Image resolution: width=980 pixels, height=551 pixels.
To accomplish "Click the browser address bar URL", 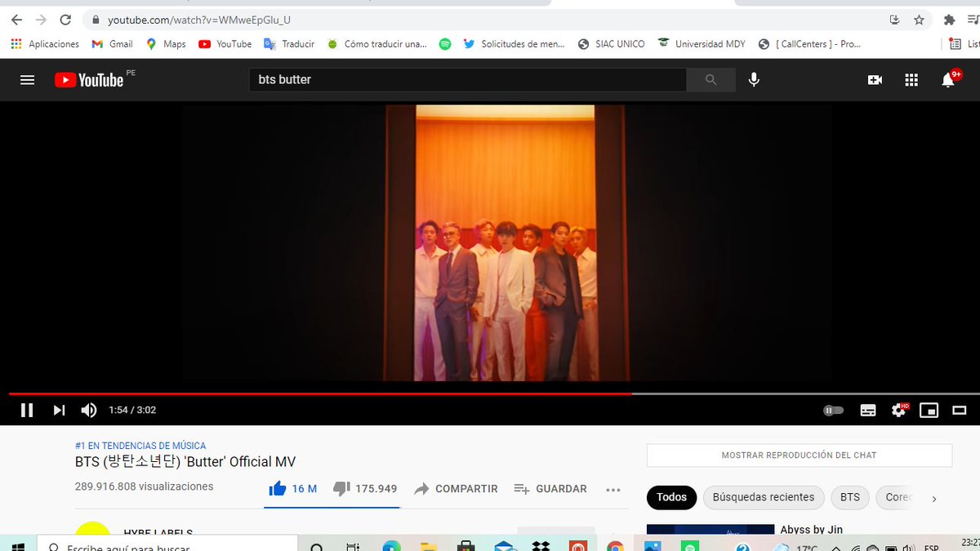I will [199, 20].
